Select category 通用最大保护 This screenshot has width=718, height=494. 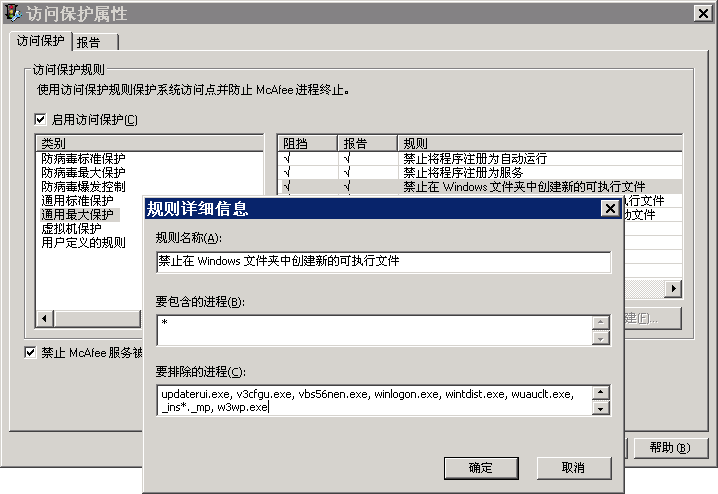pos(80,215)
